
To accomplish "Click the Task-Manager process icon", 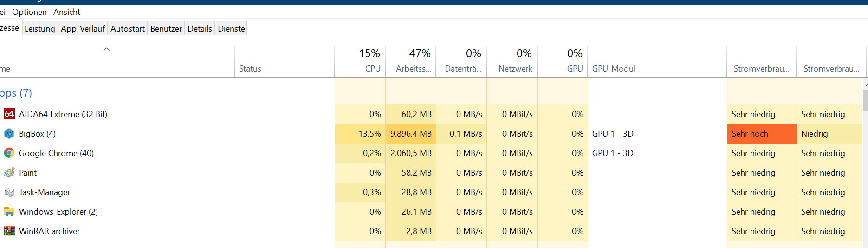I will (x=9, y=192).
